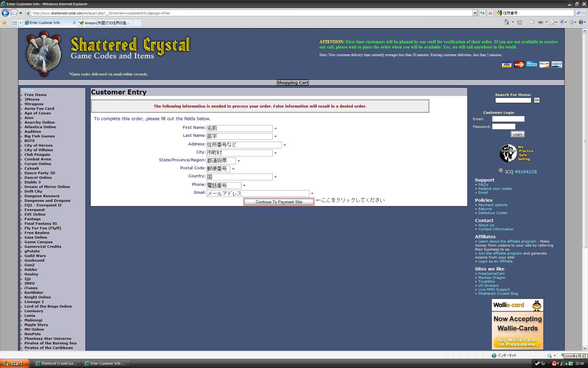
Task: Click the Home house icon in toolbar
Action: [507, 22]
